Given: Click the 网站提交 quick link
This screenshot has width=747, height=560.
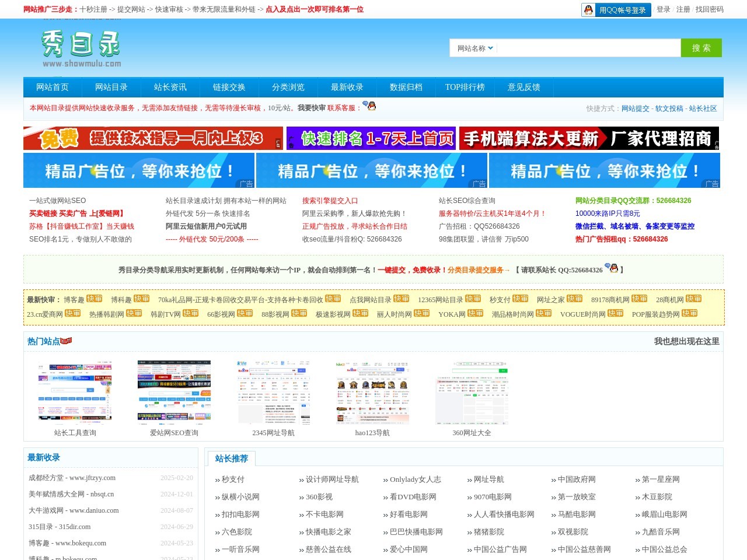Looking at the screenshot, I should [635, 108].
